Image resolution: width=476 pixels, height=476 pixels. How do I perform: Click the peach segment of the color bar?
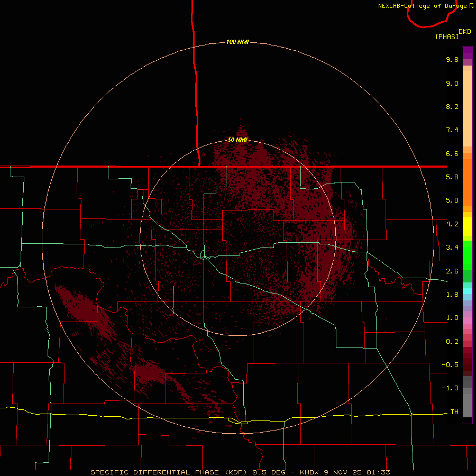tap(467, 106)
